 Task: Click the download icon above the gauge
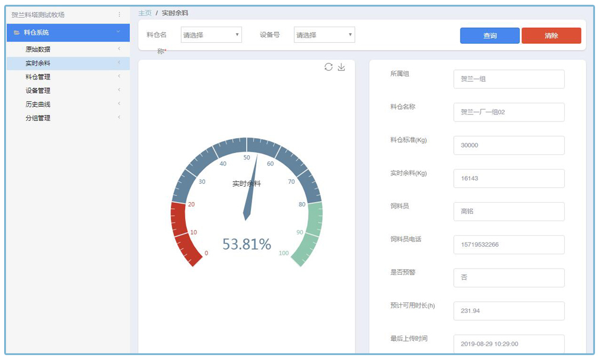(341, 67)
